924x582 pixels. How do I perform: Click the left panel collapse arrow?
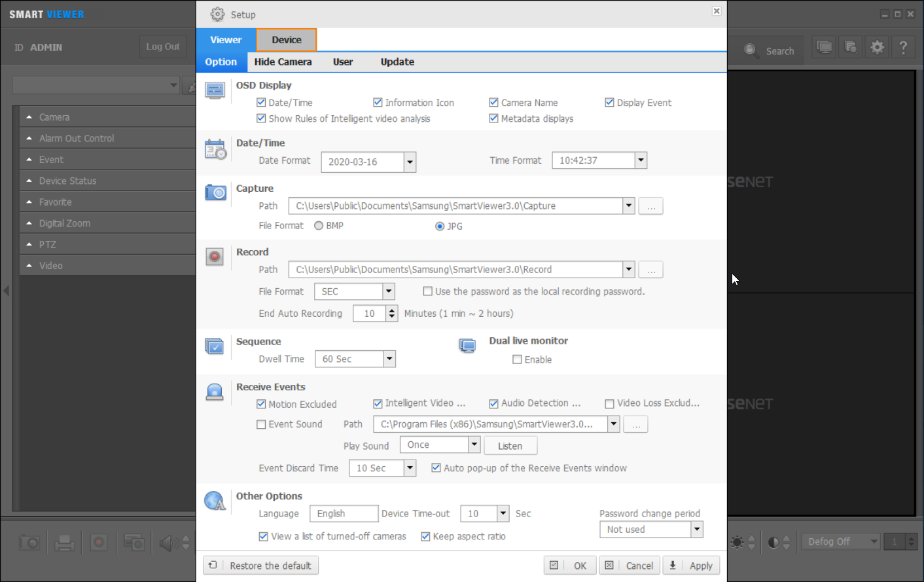point(6,291)
